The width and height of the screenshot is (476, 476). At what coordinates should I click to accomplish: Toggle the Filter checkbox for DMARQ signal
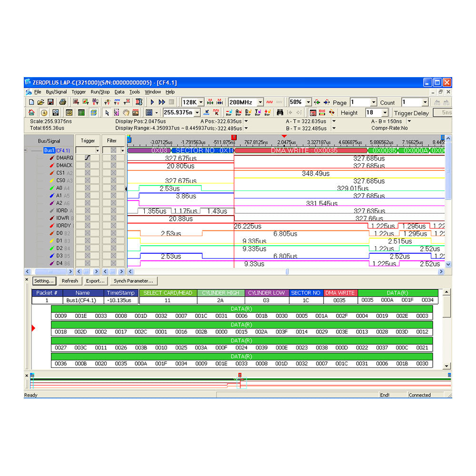(113, 158)
